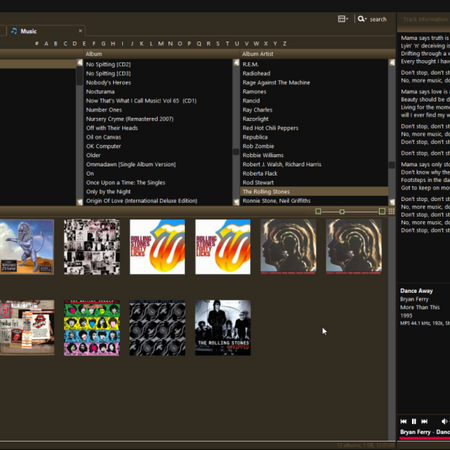Click the Track Information panel header

coord(424,19)
